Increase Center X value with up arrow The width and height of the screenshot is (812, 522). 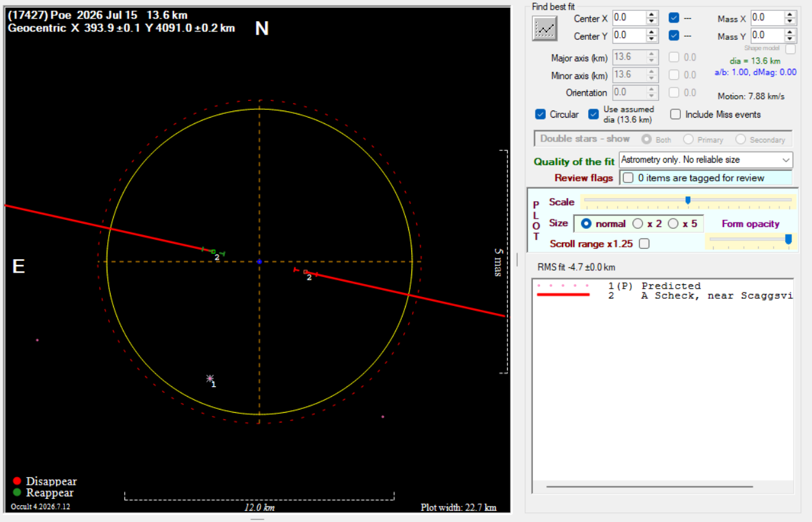point(652,14)
